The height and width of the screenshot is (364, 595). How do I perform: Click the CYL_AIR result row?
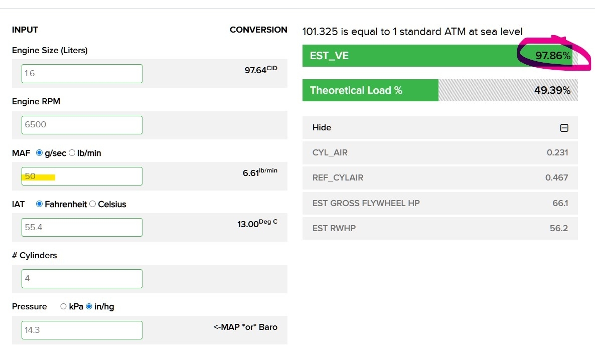[440, 153]
